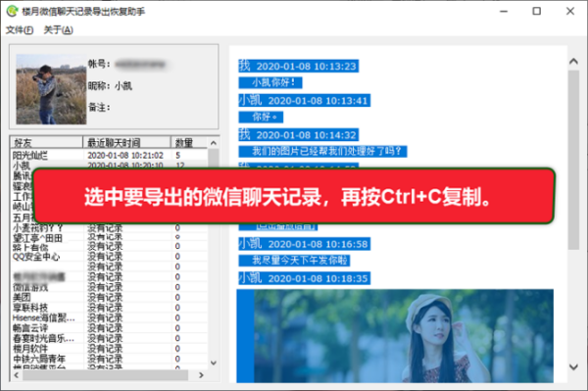
Task: Open the 文件(F) menu
Action: coord(20,30)
